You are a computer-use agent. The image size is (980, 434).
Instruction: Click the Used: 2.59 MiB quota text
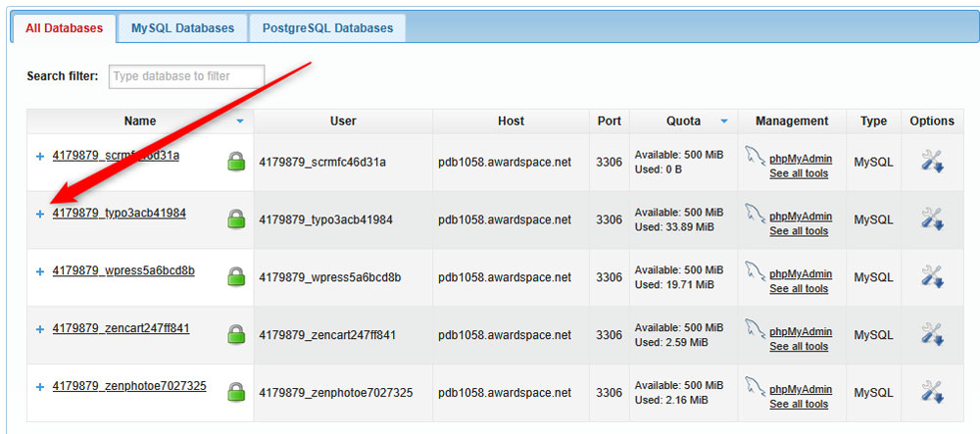671,342
